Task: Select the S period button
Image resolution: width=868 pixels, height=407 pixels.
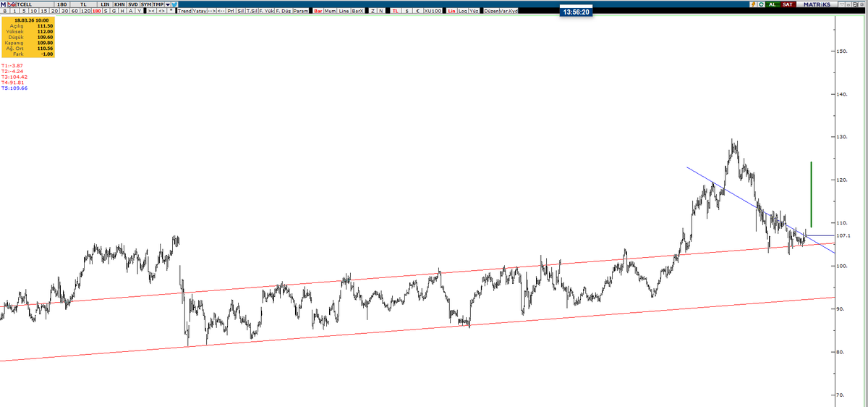Action: point(106,12)
